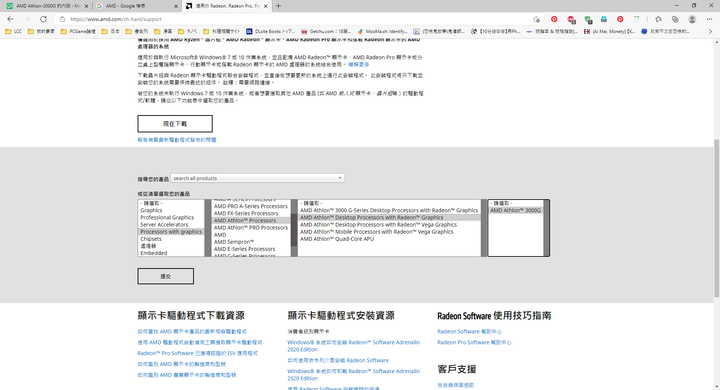
Task: Select Athlon 3000 G-Series Desktop Processors entry
Action: click(x=389, y=210)
